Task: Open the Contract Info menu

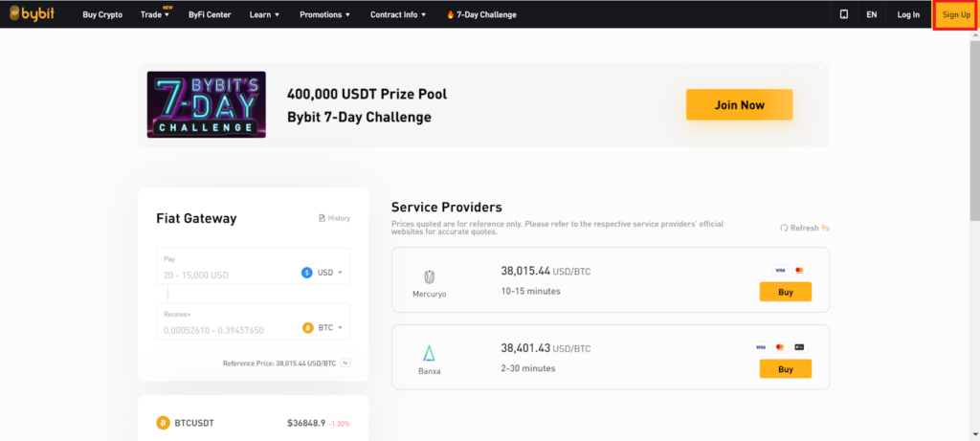Action: pyautogui.click(x=399, y=15)
